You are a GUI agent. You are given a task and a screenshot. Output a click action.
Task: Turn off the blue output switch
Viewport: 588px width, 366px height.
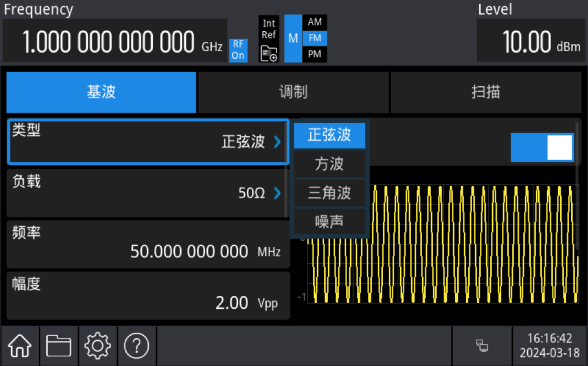click(x=542, y=147)
